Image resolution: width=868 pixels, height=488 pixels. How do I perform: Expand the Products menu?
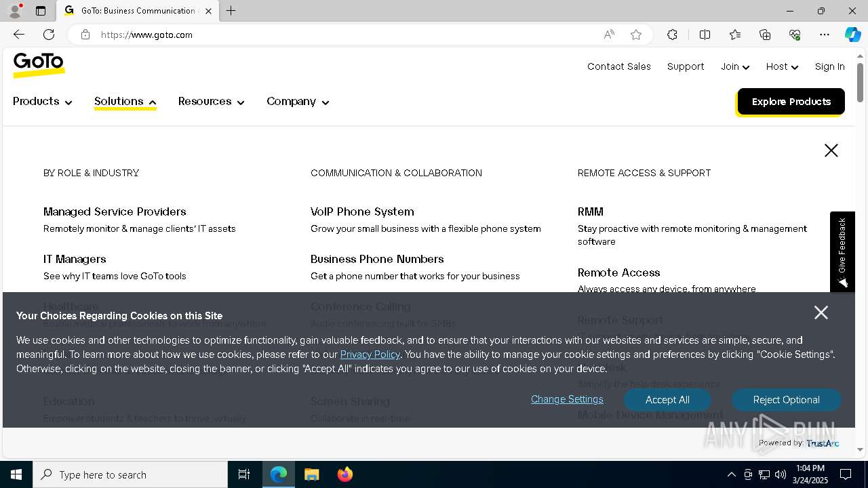click(42, 102)
